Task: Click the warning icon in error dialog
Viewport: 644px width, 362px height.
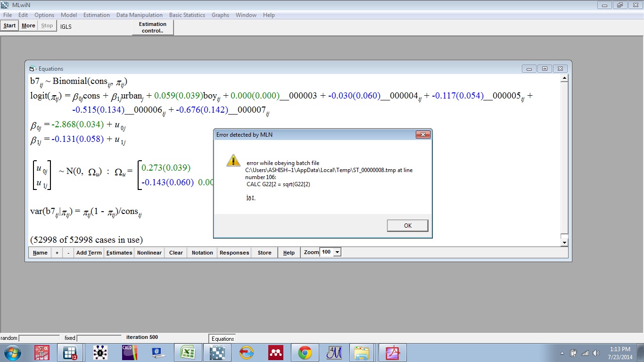Action: [x=233, y=160]
